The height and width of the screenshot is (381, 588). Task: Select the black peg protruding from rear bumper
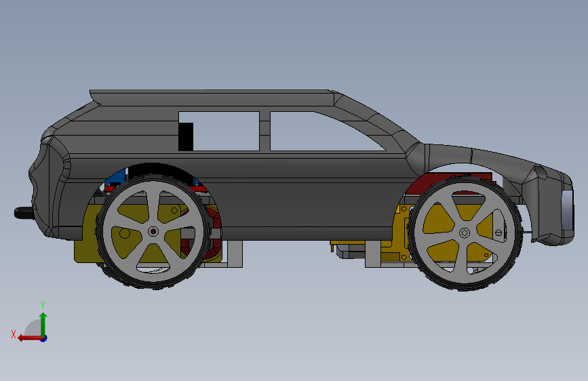(24, 213)
